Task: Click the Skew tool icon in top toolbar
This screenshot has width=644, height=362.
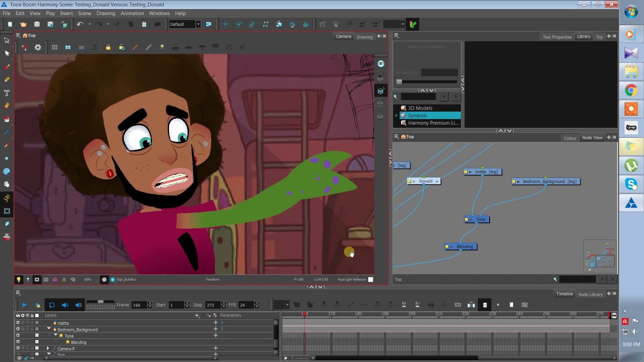Action: (266, 24)
